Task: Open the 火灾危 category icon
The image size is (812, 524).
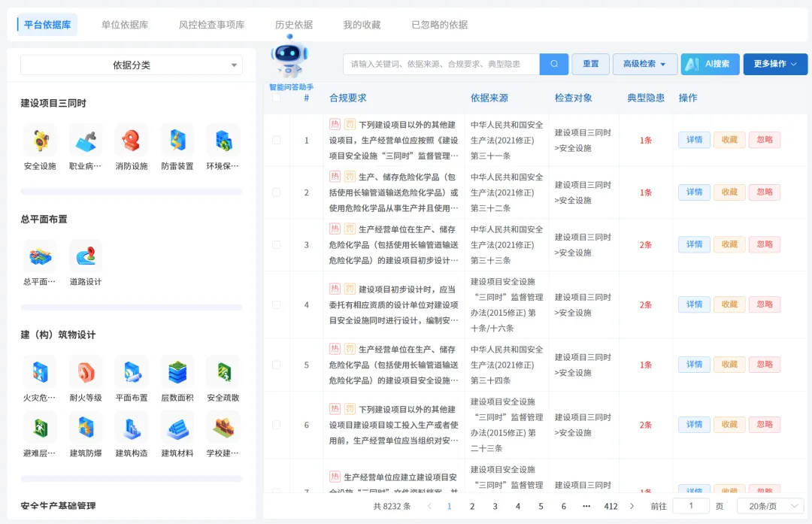Action: click(41, 372)
